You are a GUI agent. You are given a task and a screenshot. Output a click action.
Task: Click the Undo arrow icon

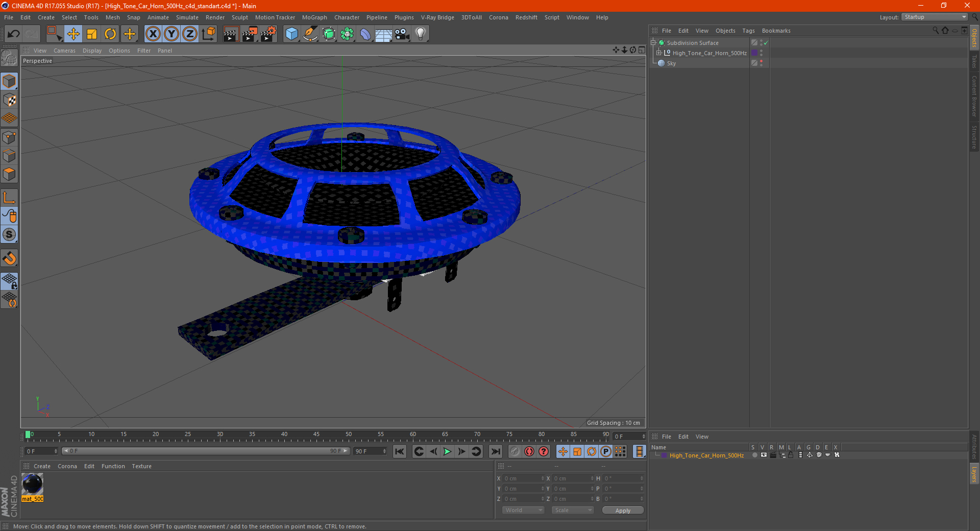[14, 34]
